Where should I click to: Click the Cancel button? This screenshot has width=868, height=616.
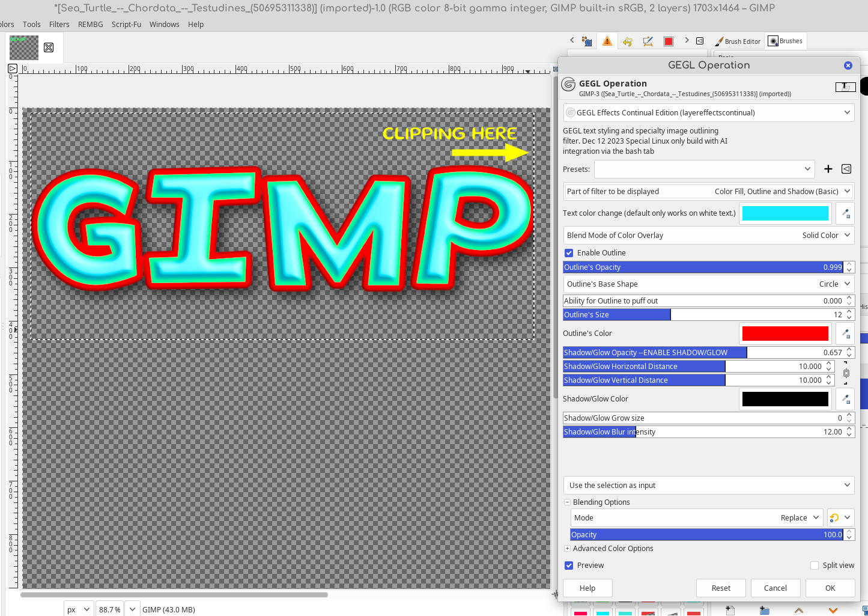tap(775, 588)
